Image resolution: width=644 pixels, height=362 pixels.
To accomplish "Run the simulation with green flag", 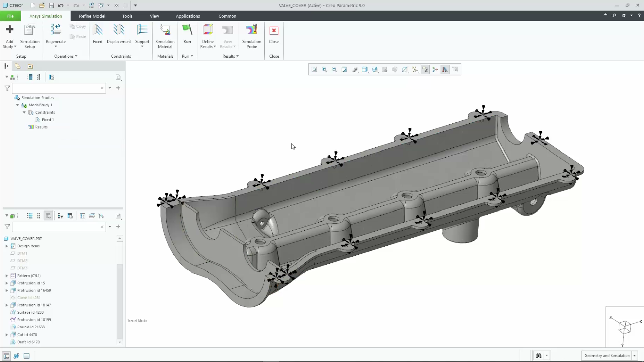I will pyautogui.click(x=187, y=29).
